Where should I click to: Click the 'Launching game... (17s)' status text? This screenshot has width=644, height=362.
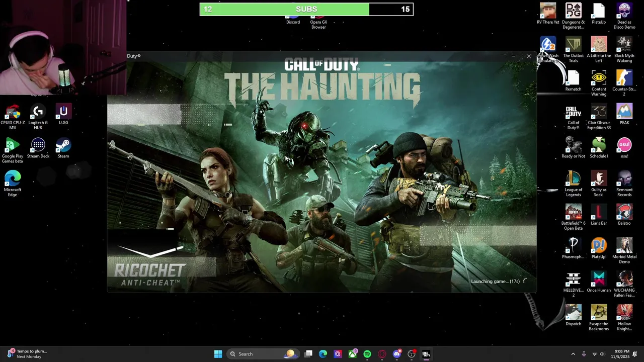(x=495, y=281)
